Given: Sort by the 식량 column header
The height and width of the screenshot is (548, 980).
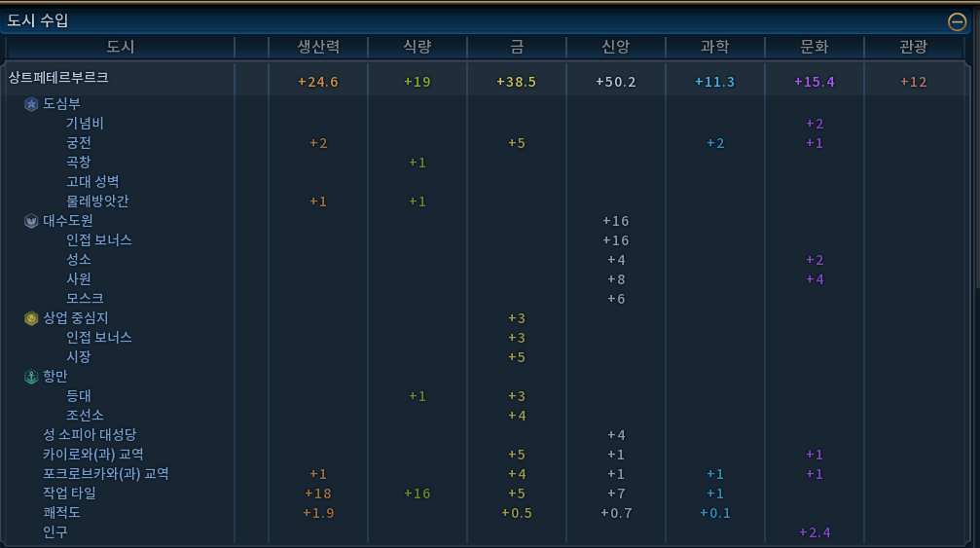Looking at the screenshot, I should [417, 47].
